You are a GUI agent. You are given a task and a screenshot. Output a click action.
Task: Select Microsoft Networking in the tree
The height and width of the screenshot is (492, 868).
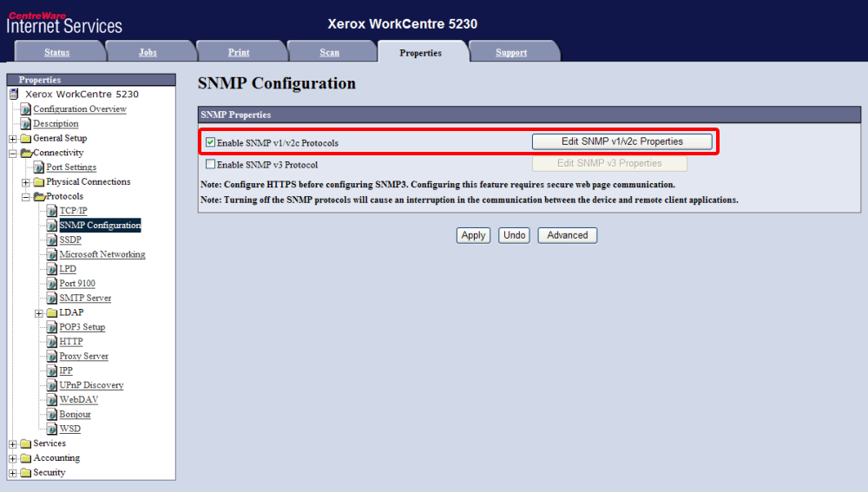click(102, 254)
